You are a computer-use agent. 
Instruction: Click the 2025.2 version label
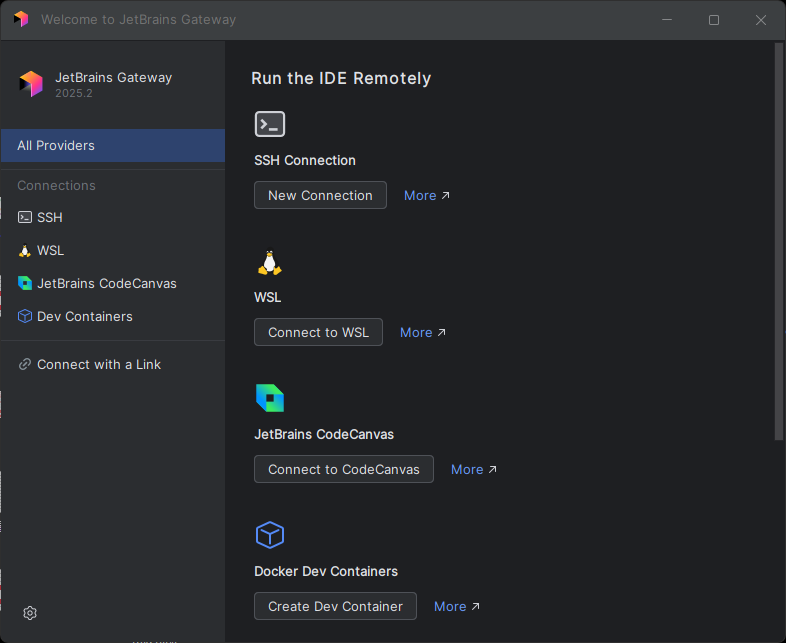coord(74,93)
